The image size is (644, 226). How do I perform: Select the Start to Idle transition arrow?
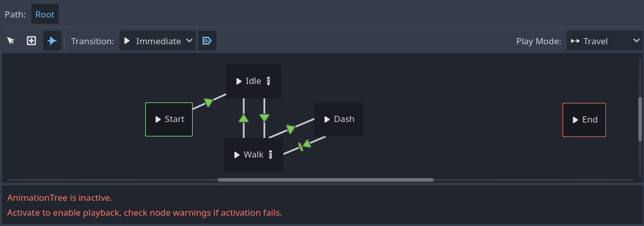click(208, 102)
